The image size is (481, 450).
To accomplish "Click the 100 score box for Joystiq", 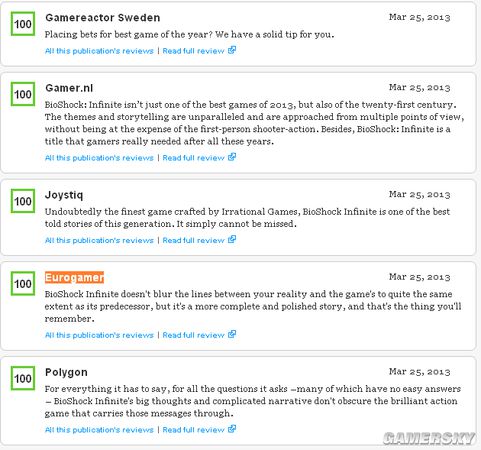I will (x=23, y=201).
